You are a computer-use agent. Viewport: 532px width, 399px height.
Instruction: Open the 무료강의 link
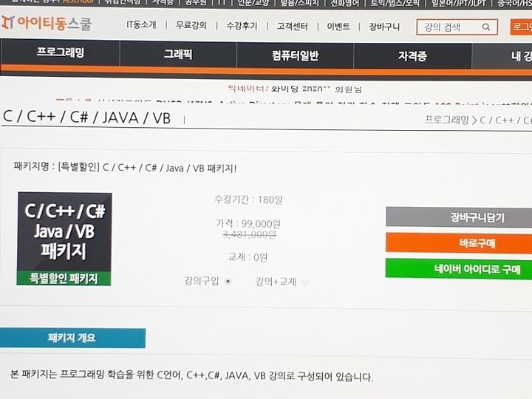coord(191,25)
